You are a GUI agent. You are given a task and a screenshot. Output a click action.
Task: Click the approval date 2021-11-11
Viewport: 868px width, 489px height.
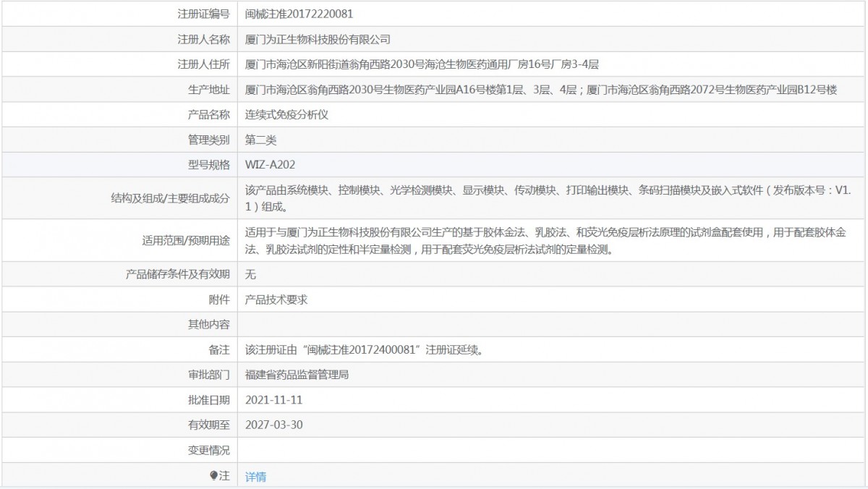274,399
